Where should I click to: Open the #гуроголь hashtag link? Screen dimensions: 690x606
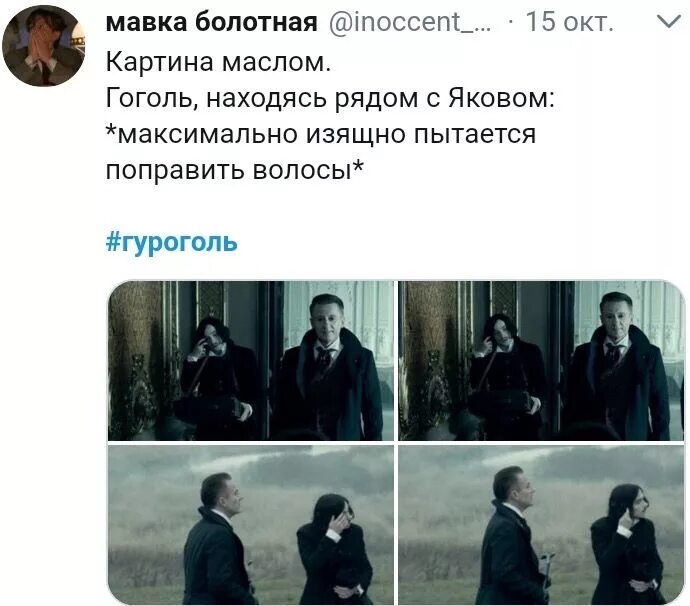172,242
